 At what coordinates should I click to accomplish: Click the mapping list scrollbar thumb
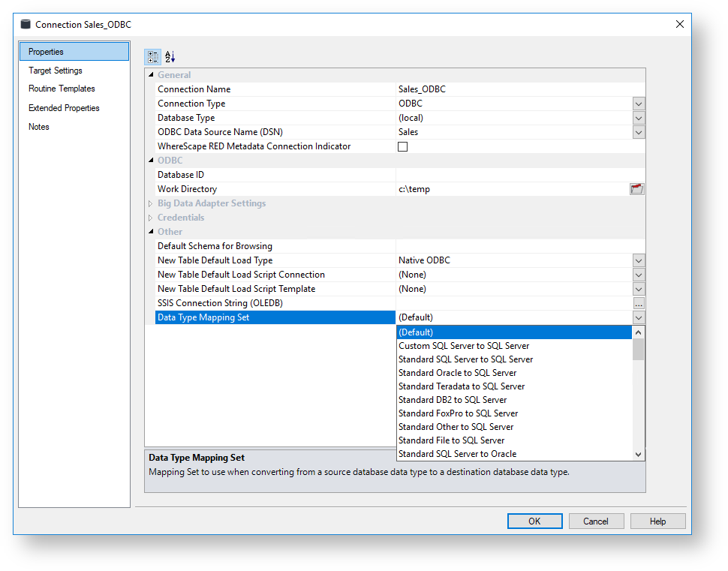click(x=639, y=350)
